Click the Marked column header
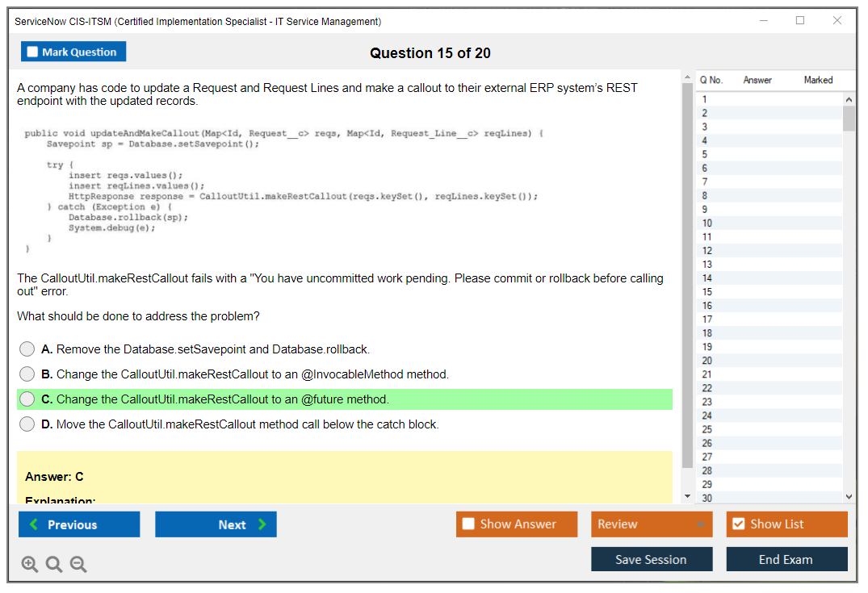This screenshot has height=593, width=868. (x=818, y=80)
